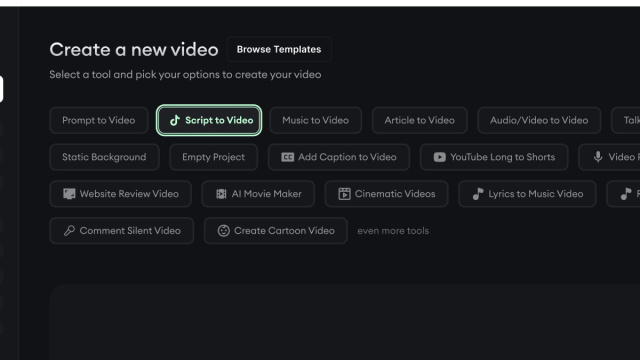Image resolution: width=640 pixels, height=360 pixels.
Task: Open the Browse Templates button
Action: [x=279, y=49]
